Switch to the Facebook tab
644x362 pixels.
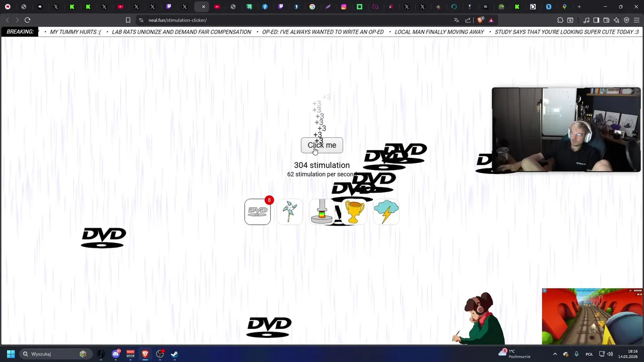[265, 7]
